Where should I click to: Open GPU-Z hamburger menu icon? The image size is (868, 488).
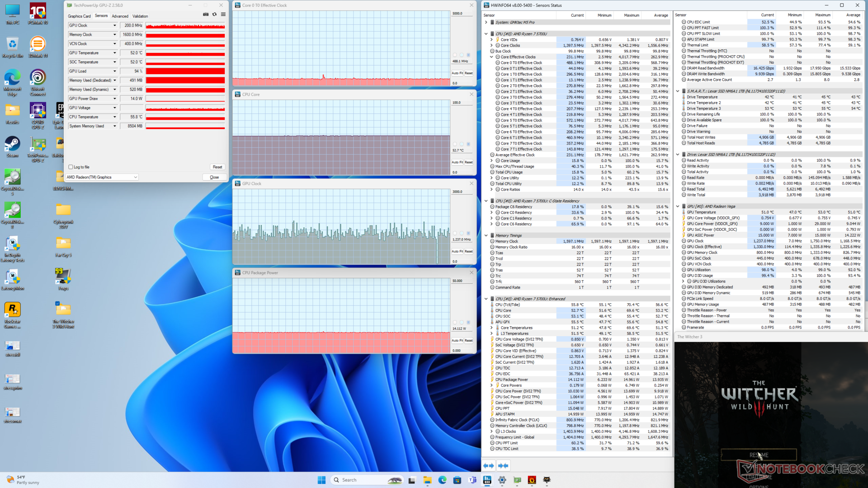(x=223, y=14)
